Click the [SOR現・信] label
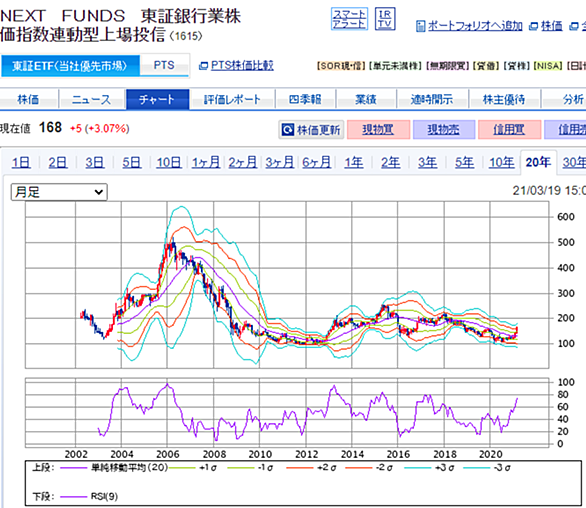 [x=340, y=66]
